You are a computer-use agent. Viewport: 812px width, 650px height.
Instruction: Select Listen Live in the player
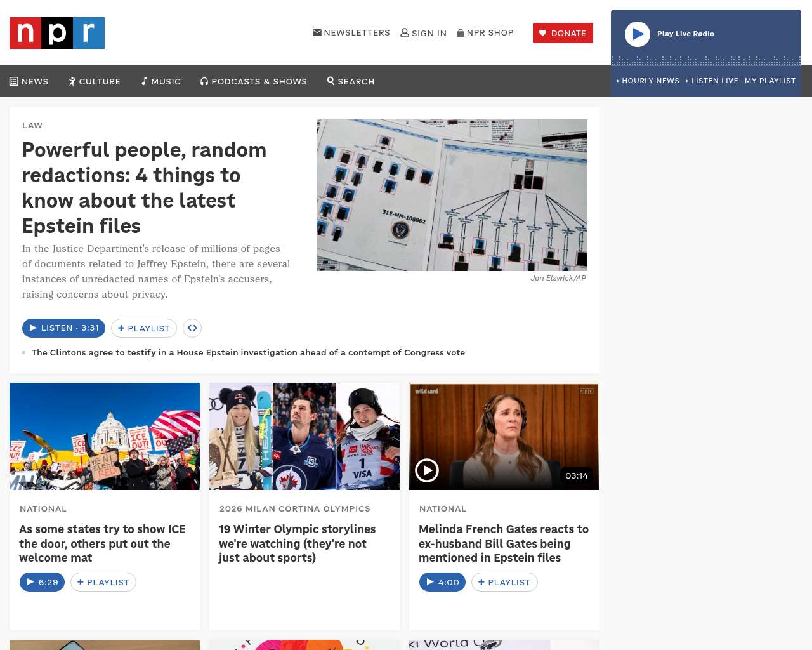712,81
